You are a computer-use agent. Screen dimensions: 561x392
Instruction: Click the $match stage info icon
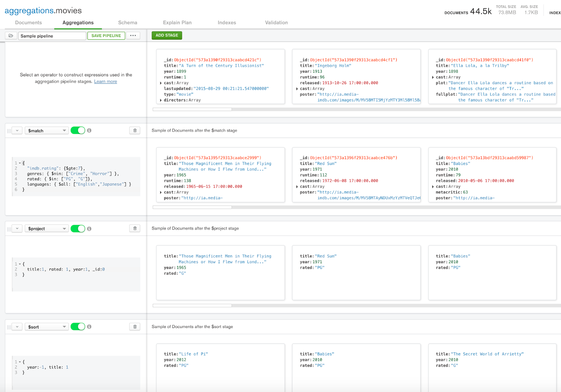coord(89,131)
